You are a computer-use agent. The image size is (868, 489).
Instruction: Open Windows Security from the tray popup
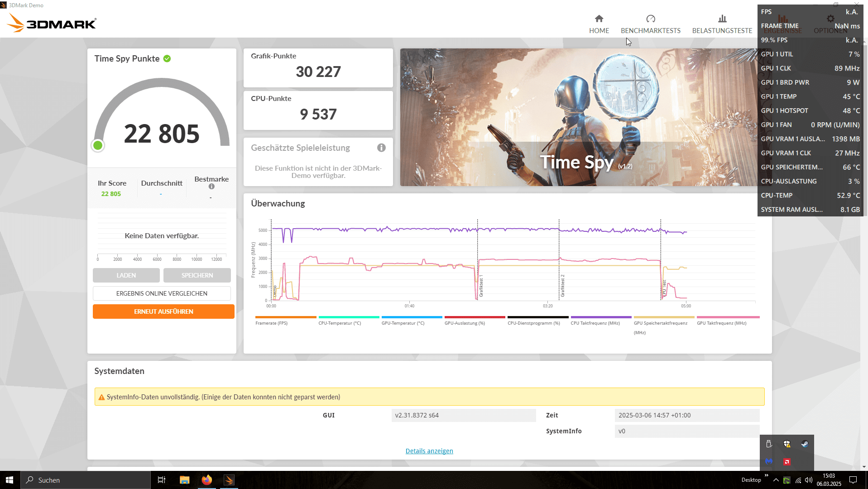click(787, 444)
